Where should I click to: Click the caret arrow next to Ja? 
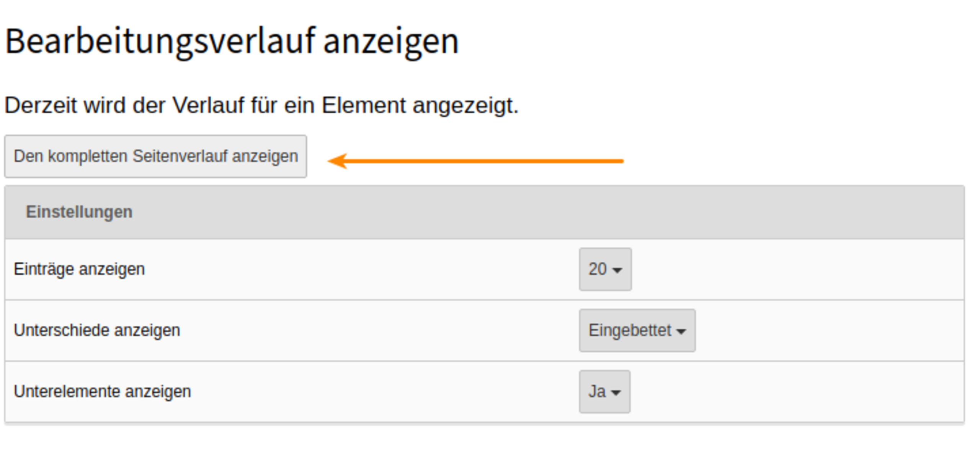click(616, 393)
